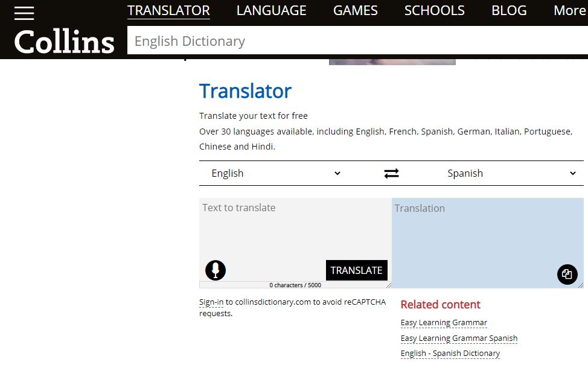Screen dimensions: 588x365
Task: Open the SCHOOLS menu item
Action: tap(434, 10)
